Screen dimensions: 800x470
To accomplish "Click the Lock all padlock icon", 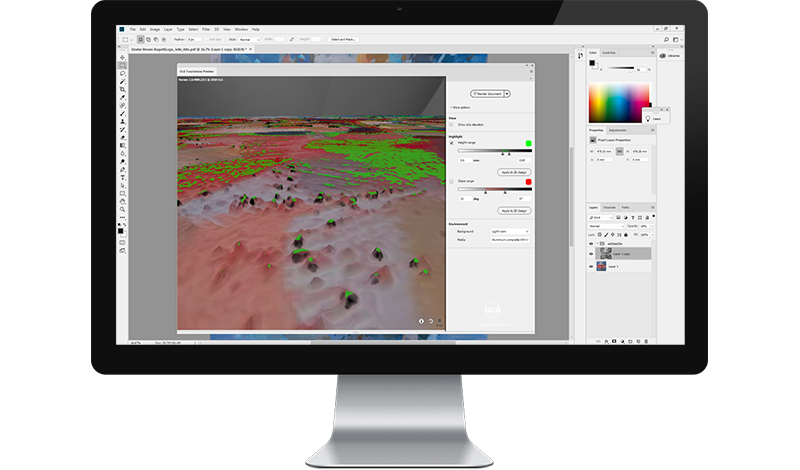I will point(626,235).
